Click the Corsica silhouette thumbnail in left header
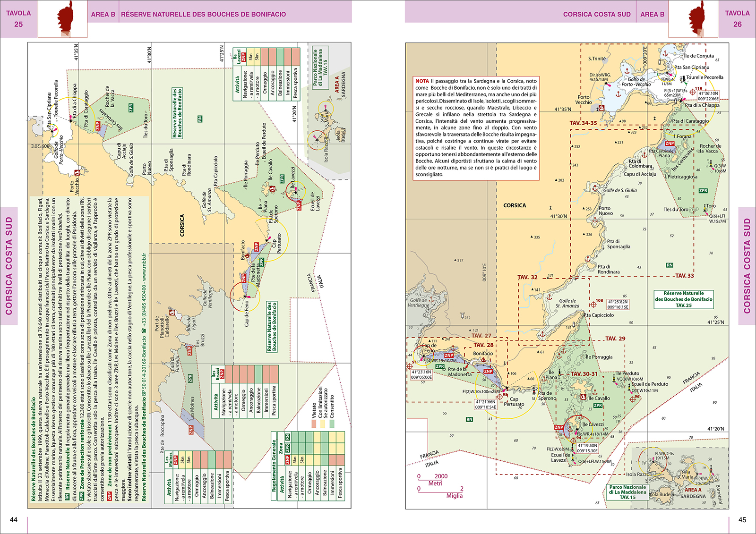This screenshot has width=756, height=534. [x=62, y=19]
